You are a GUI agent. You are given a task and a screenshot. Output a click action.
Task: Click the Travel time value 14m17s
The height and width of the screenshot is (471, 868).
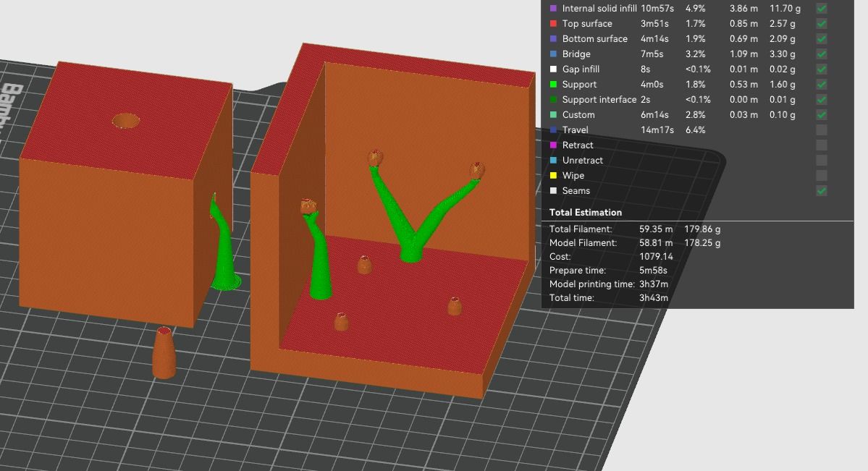657,130
